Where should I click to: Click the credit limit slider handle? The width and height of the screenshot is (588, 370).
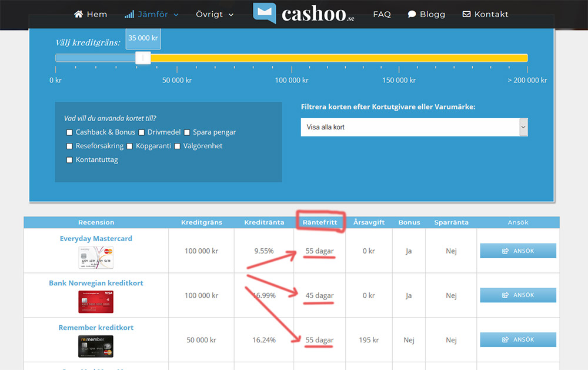(142, 58)
